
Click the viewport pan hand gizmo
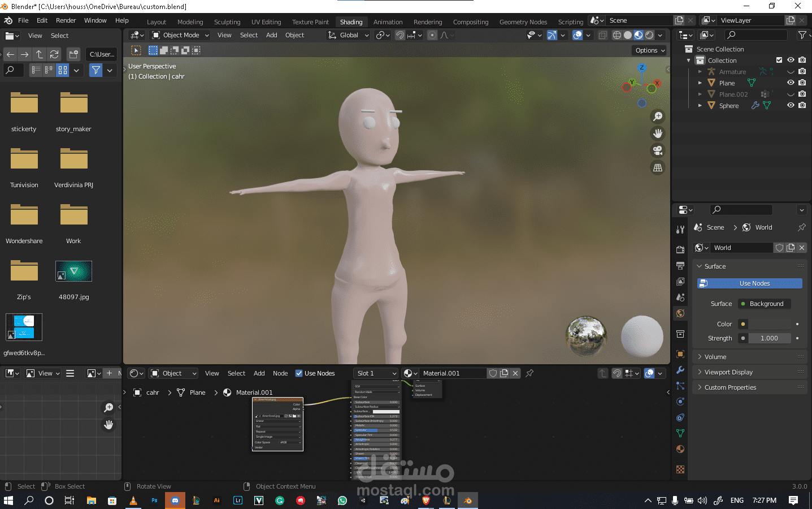pos(658,133)
